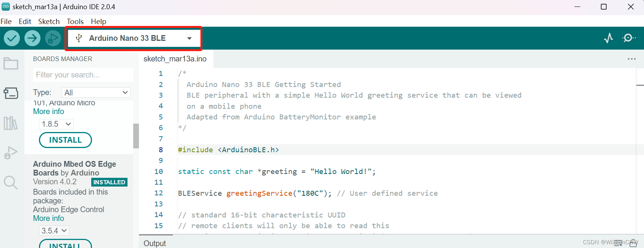Open the Sketch menu
The height and width of the screenshot is (248, 644).
tap(49, 21)
